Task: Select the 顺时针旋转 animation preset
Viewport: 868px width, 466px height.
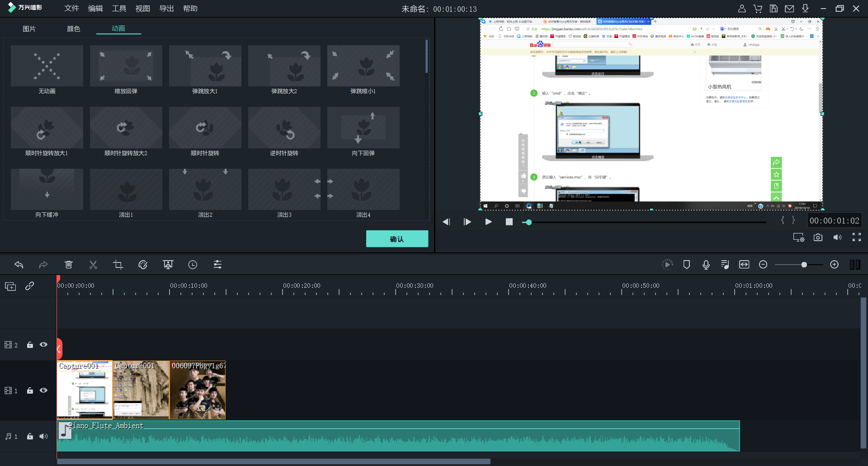Action: click(205, 128)
